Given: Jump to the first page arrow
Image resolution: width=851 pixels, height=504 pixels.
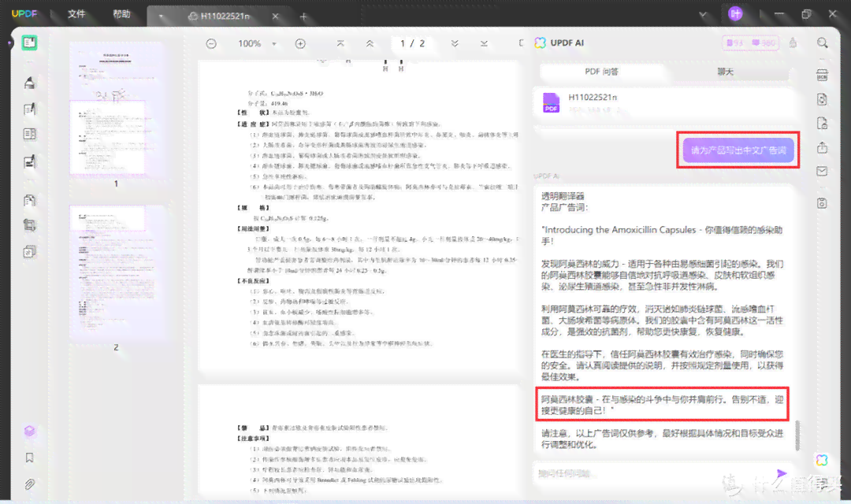Looking at the screenshot, I should (x=340, y=43).
